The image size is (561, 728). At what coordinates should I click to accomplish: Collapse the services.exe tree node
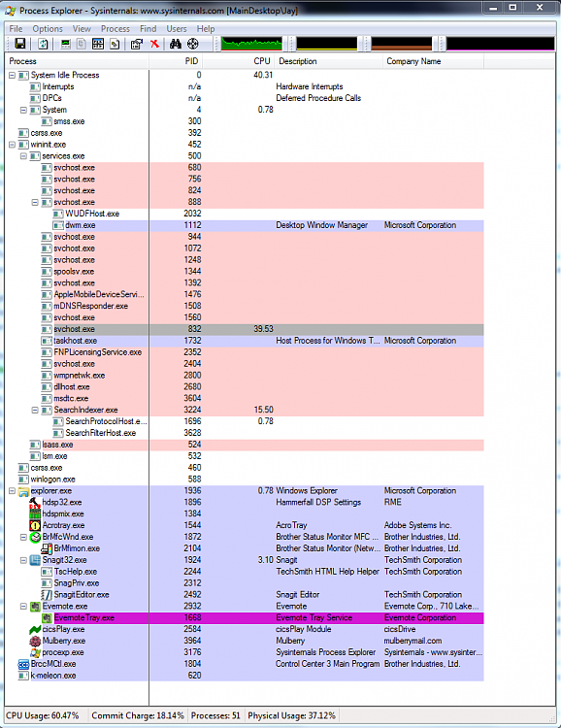tap(23, 156)
